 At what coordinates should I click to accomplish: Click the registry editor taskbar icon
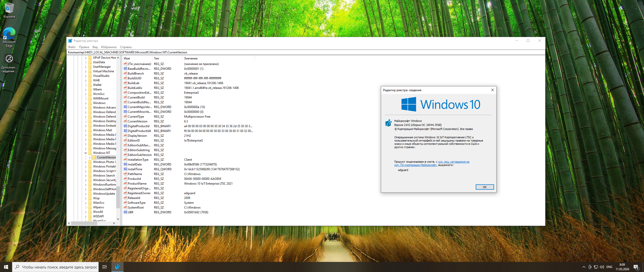tap(117, 267)
